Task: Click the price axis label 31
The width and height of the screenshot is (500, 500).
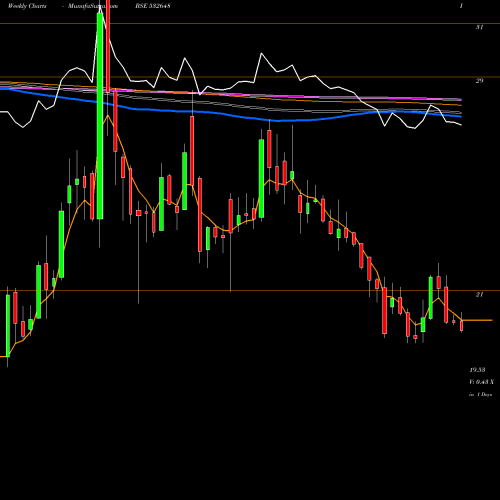Action: pos(479,27)
